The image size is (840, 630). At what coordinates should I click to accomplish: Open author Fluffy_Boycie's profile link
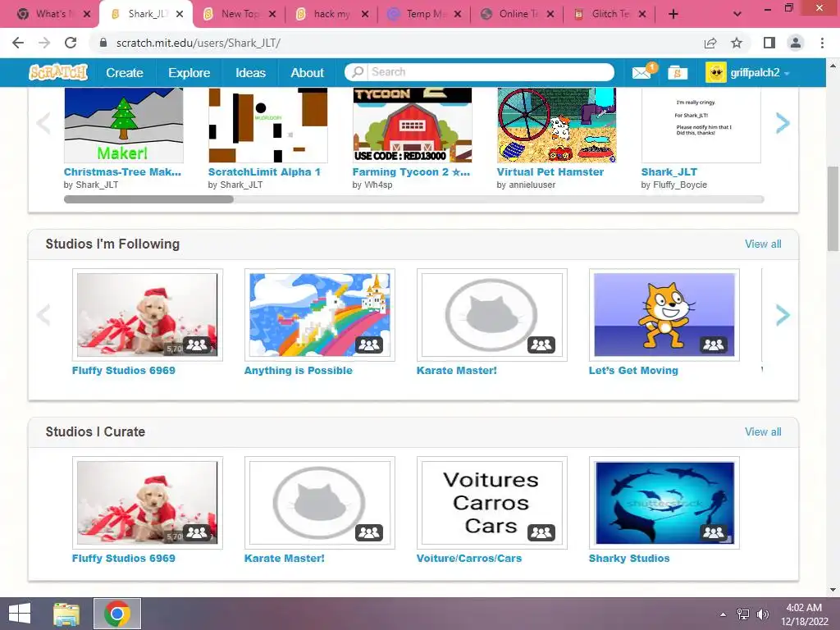(x=680, y=185)
